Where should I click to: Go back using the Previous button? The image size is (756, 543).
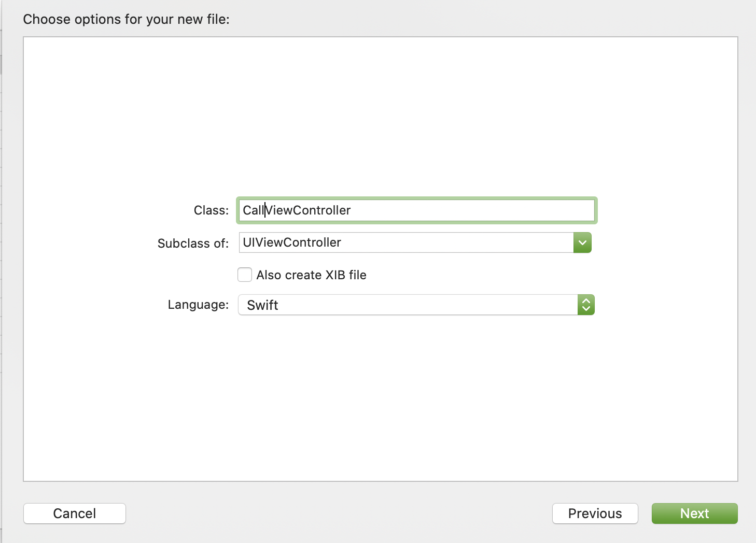point(595,513)
